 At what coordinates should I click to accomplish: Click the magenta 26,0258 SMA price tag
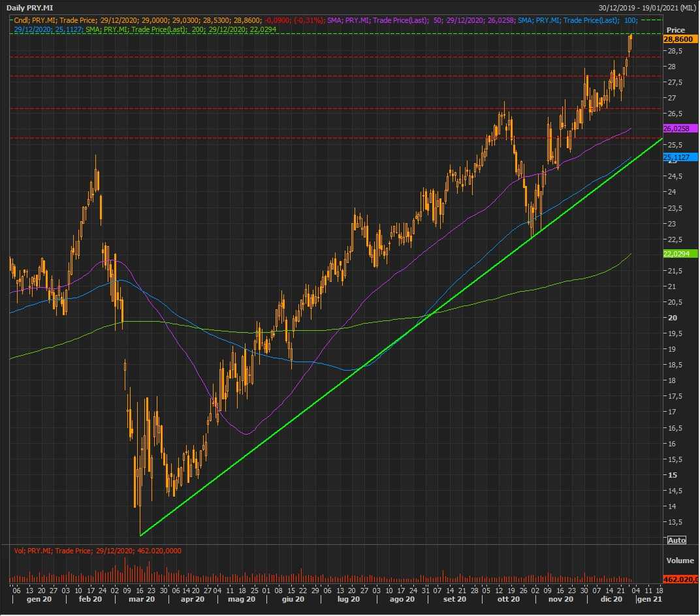coord(680,129)
